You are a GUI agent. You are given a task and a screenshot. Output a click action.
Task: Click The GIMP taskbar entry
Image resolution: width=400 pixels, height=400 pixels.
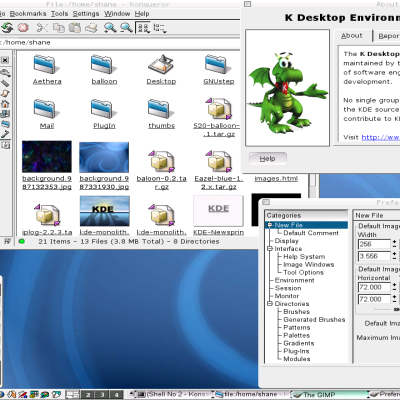tap(330, 395)
